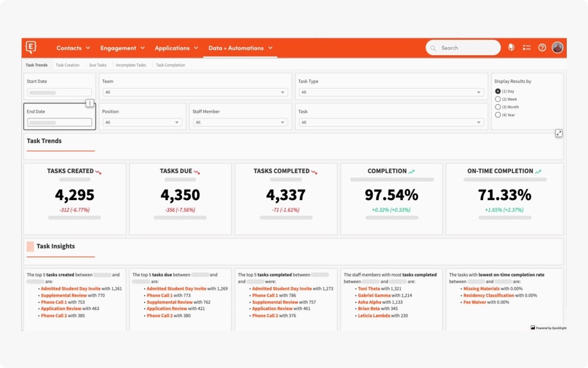Screen dimensions: 588x368
Task: Open the Missing Materials task link
Action: 482,289
